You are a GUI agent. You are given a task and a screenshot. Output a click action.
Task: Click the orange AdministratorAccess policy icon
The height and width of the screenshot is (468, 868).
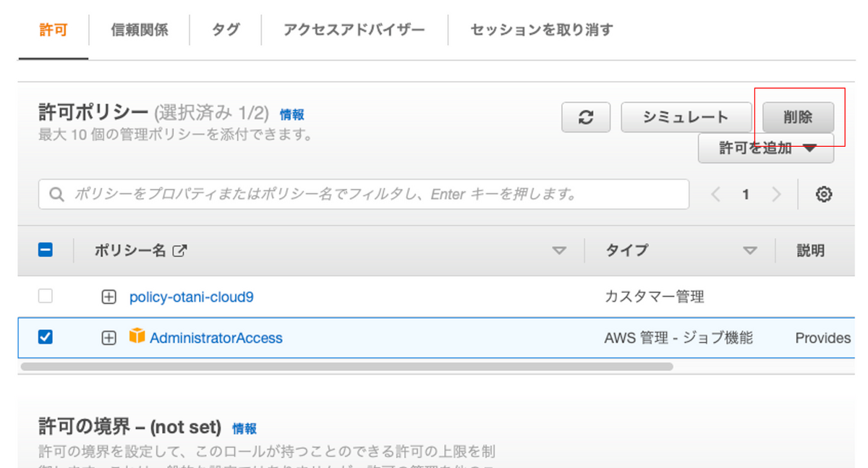(x=137, y=336)
